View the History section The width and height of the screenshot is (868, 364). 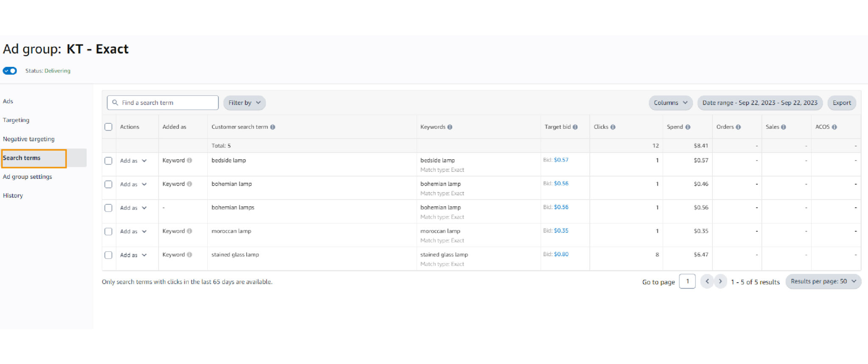pyautogui.click(x=13, y=195)
